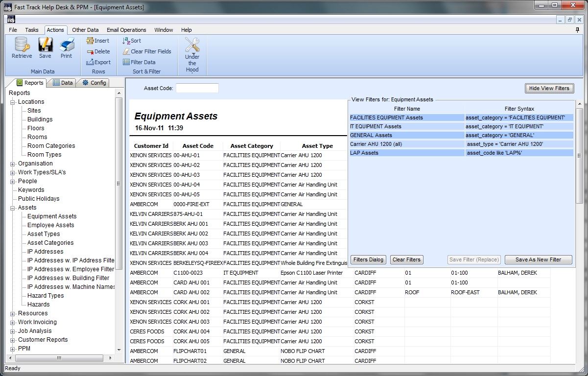Click the Clear Filters button
This screenshot has width=588, height=376.
(x=407, y=259)
